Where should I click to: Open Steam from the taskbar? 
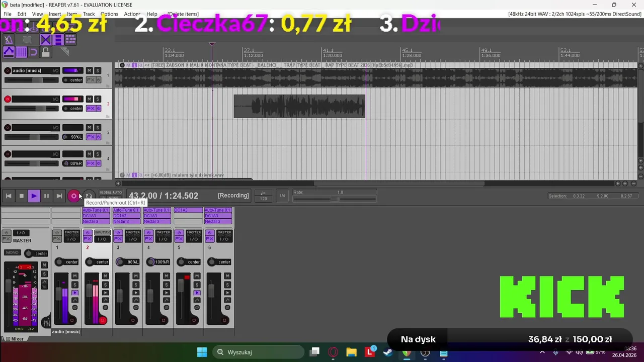tap(388, 352)
